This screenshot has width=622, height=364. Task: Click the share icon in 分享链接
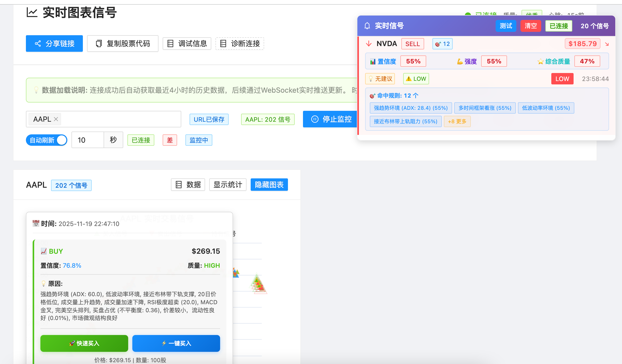38,43
